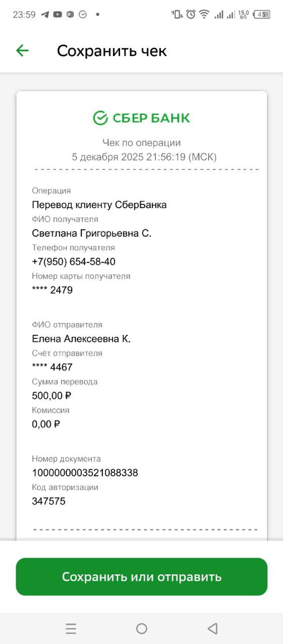Tap the Telegram notification icon in status bar
283x644 pixels.
tap(45, 15)
